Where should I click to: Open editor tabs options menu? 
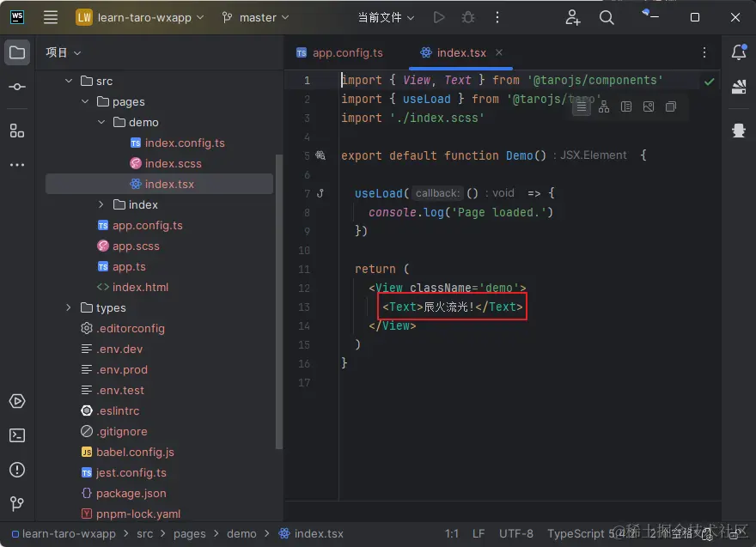[x=704, y=52]
